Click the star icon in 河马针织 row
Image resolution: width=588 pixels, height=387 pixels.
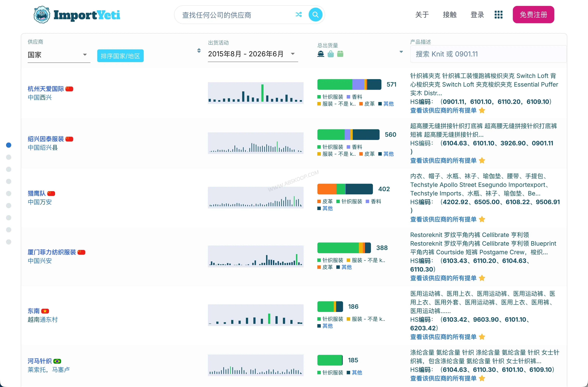coord(482,379)
